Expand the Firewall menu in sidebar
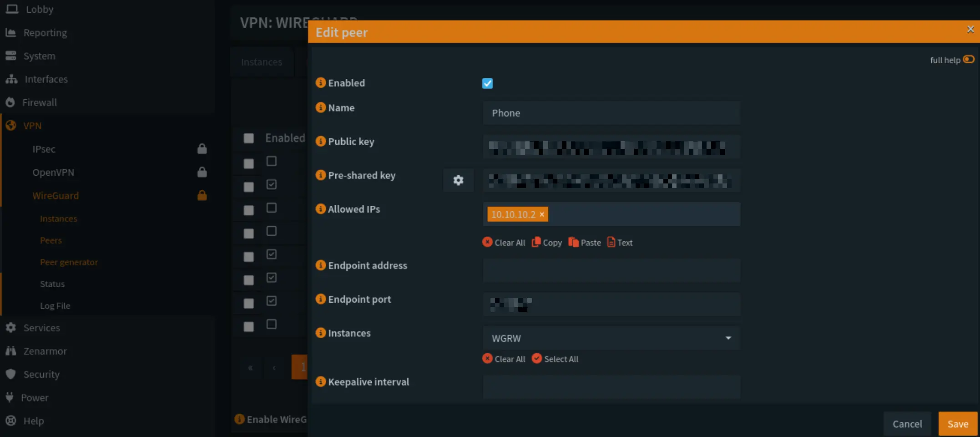The image size is (980, 437). point(40,102)
